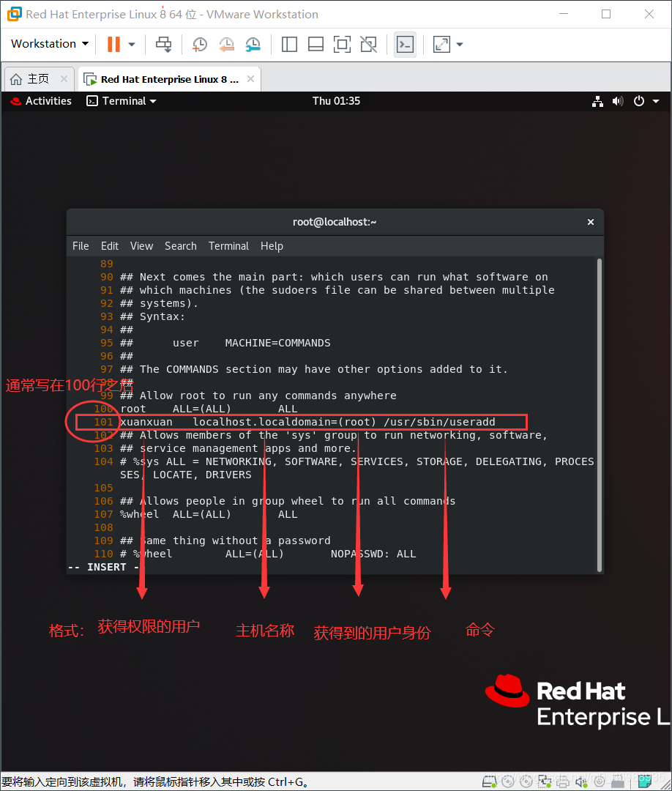Close the Red Hat Enterprise Linux tab
This screenshot has width=672, height=791.
pyautogui.click(x=250, y=78)
